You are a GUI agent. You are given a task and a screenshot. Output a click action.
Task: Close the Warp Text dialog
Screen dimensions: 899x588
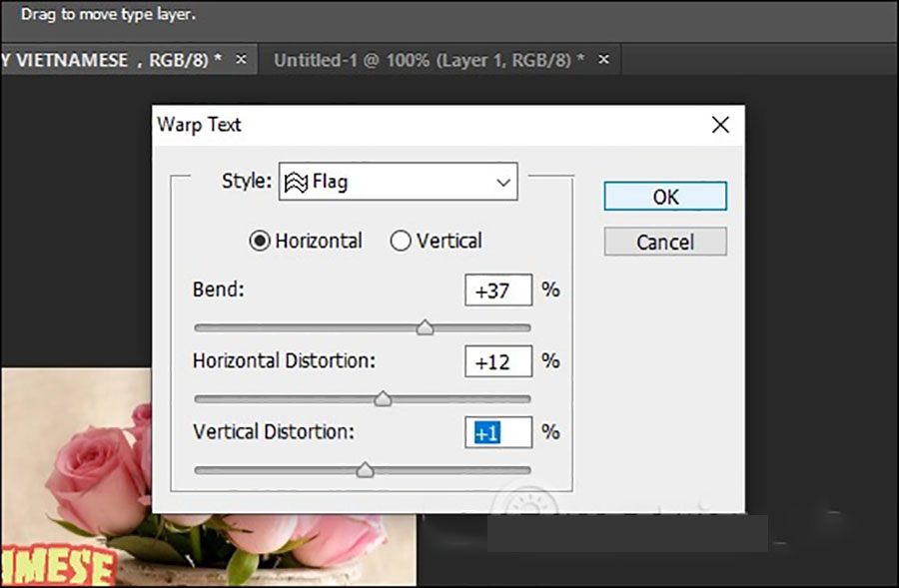[719, 125]
